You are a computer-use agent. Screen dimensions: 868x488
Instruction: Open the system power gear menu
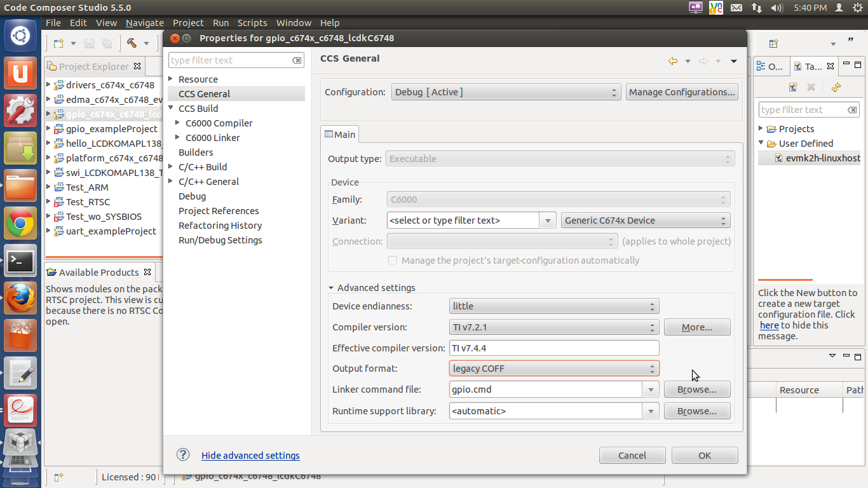pyautogui.click(x=858, y=8)
